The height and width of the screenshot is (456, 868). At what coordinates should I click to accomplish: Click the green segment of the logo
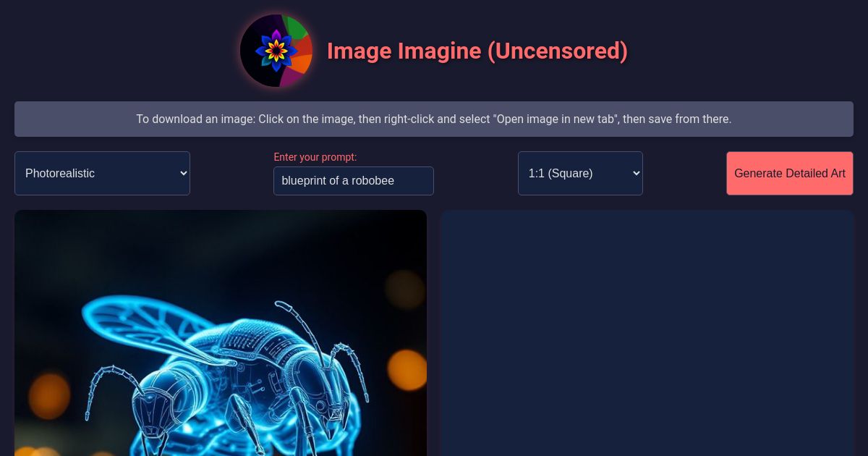[x=294, y=28]
